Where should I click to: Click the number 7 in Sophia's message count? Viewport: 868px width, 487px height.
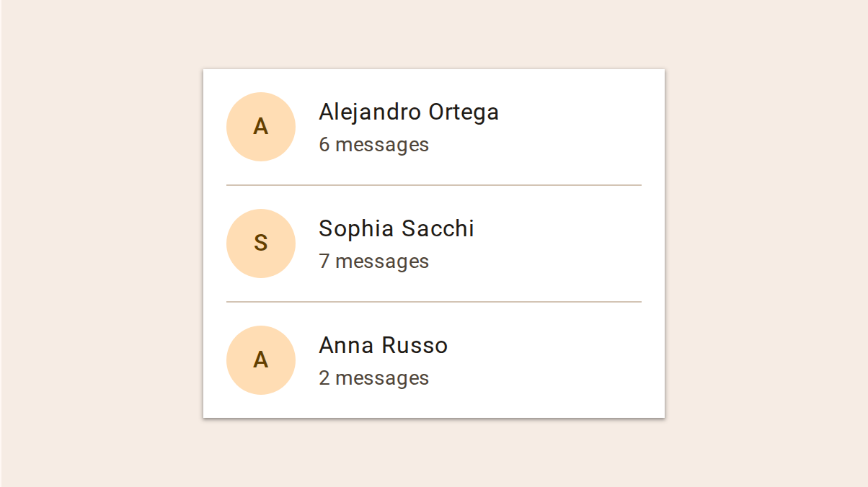coord(324,262)
